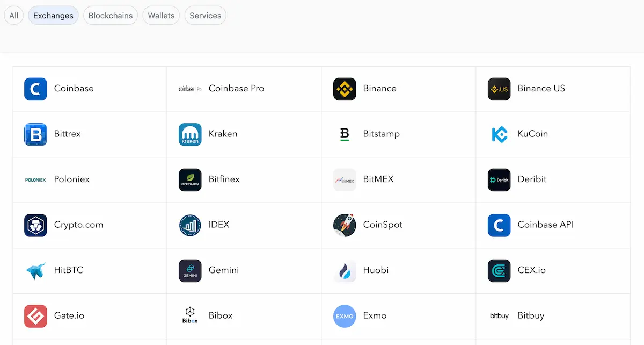Click the Kraken logo icon

click(x=190, y=134)
